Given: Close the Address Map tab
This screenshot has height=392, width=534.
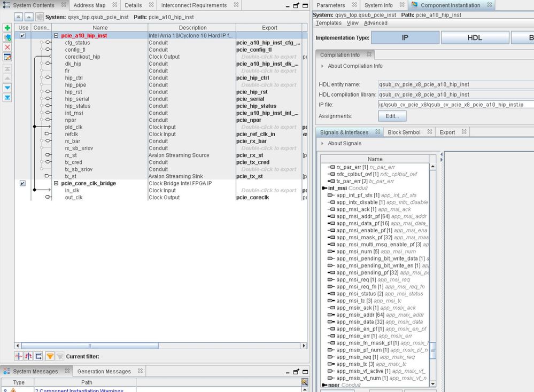Looking at the screenshot, I should (x=115, y=5).
